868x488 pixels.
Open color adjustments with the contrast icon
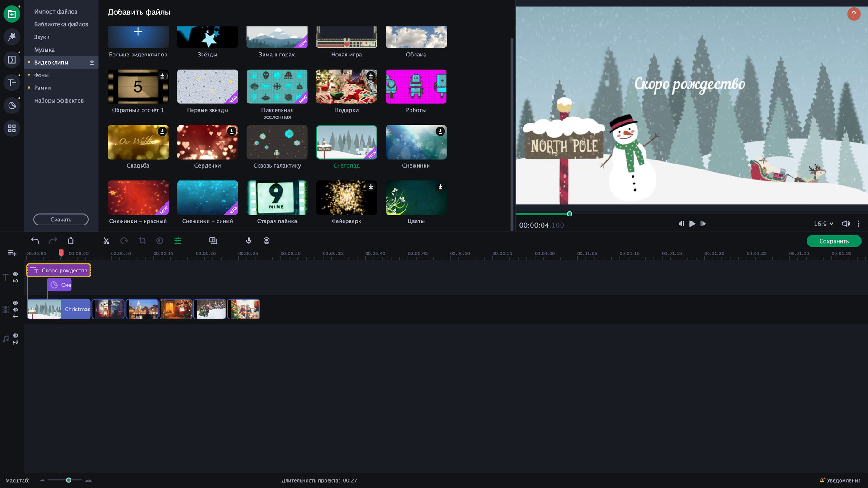(x=160, y=241)
